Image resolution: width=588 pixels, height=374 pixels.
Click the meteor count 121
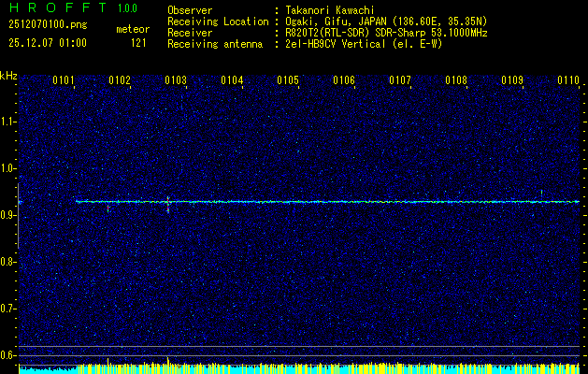pos(138,43)
